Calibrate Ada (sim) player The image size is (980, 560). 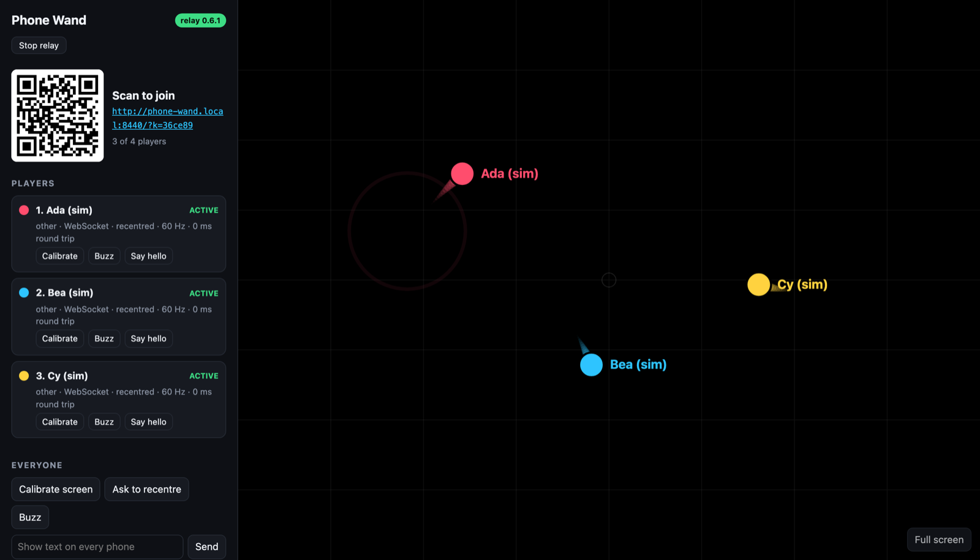pos(60,256)
